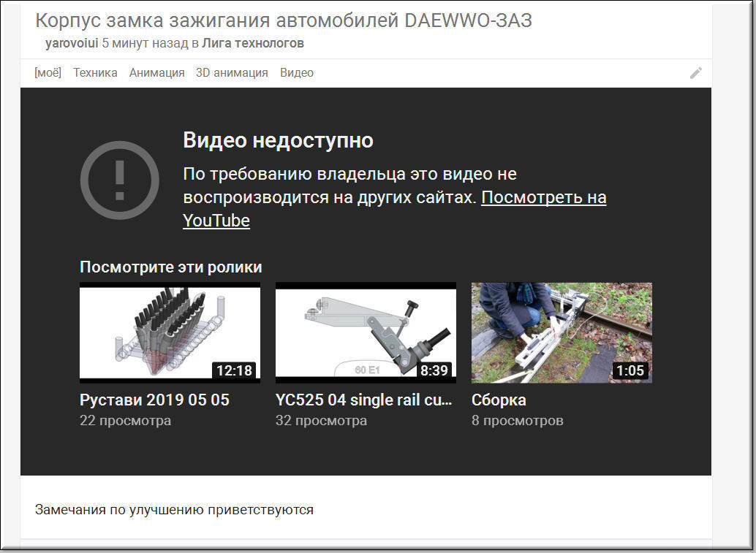Click the 3D анимация tag

pos(232,73)
